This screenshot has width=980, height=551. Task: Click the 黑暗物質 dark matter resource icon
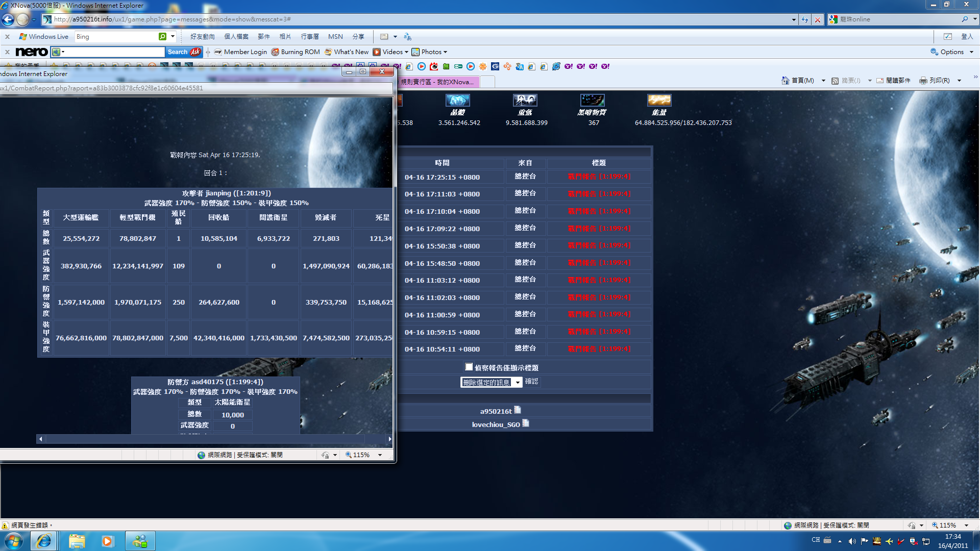pyautogui.click(x=592, y=100)
